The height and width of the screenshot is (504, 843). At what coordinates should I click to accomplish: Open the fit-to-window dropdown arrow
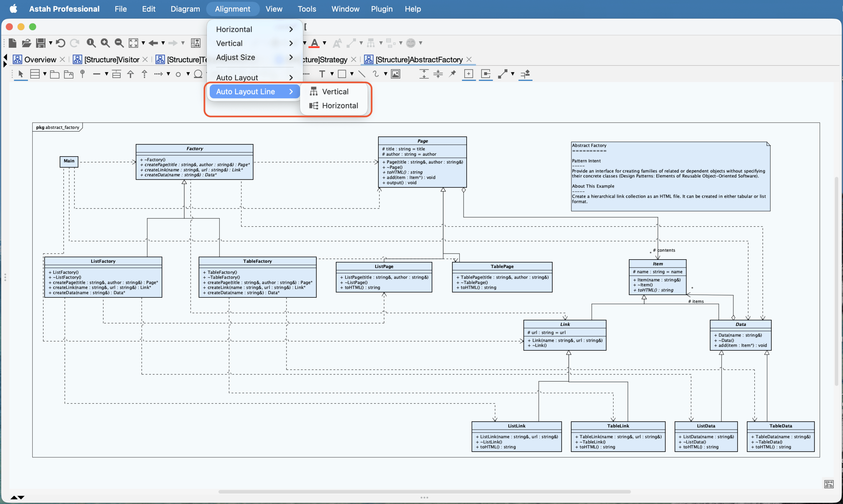coord(143,43)
